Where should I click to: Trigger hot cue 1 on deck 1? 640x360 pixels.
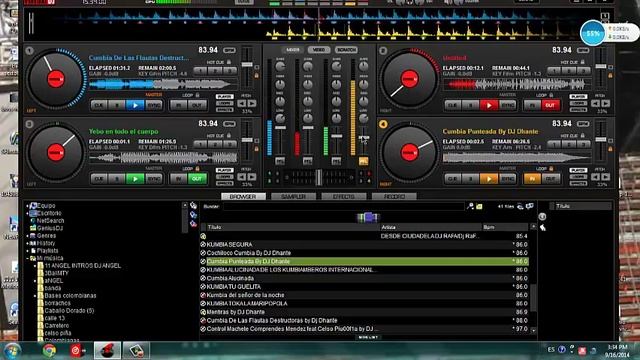click(x=200, y=71)
